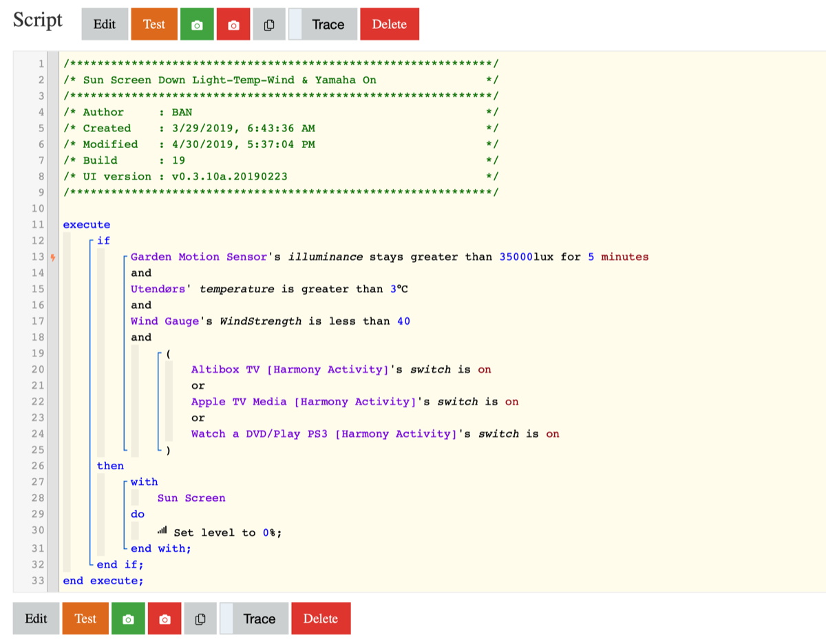
Task: Click the red camera button below the script
Action: click(165, 619)
